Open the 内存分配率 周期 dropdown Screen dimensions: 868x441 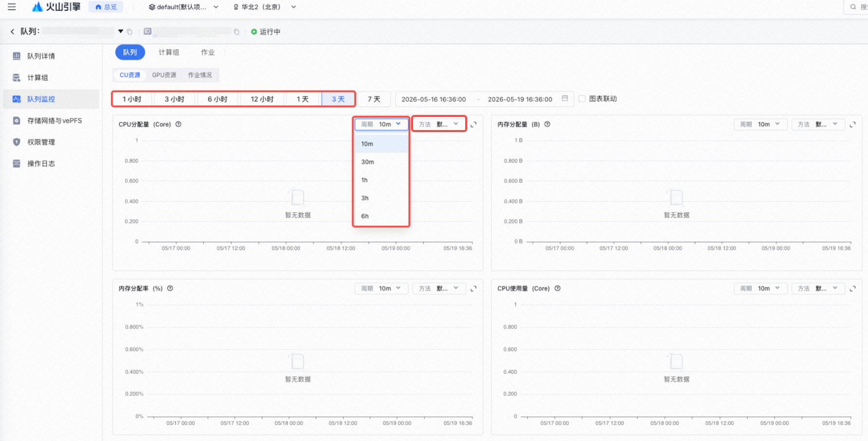381,288
